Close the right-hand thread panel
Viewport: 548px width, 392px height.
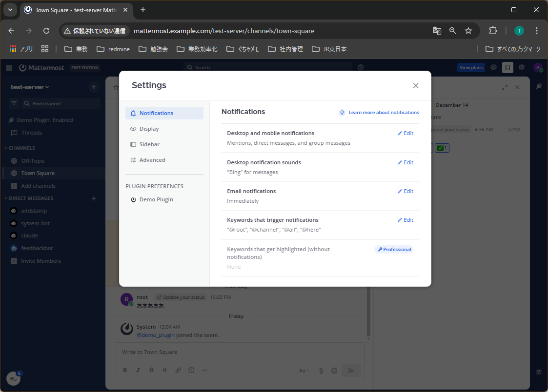pos(517,87)
